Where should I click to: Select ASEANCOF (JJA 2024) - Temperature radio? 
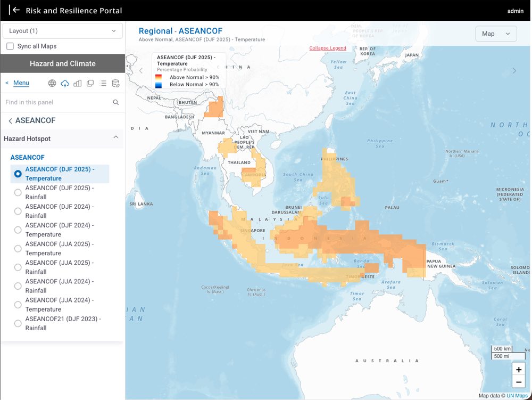coord(18,305)
